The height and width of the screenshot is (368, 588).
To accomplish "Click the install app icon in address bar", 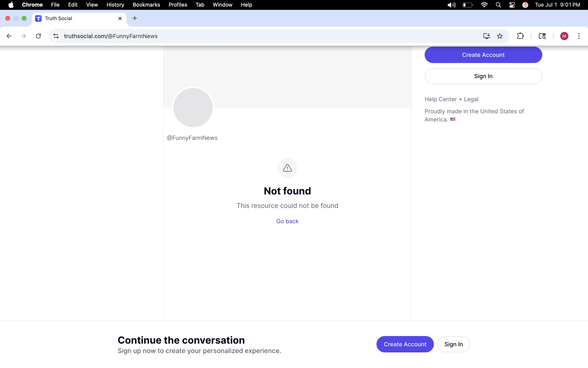I will click(486, 36).
